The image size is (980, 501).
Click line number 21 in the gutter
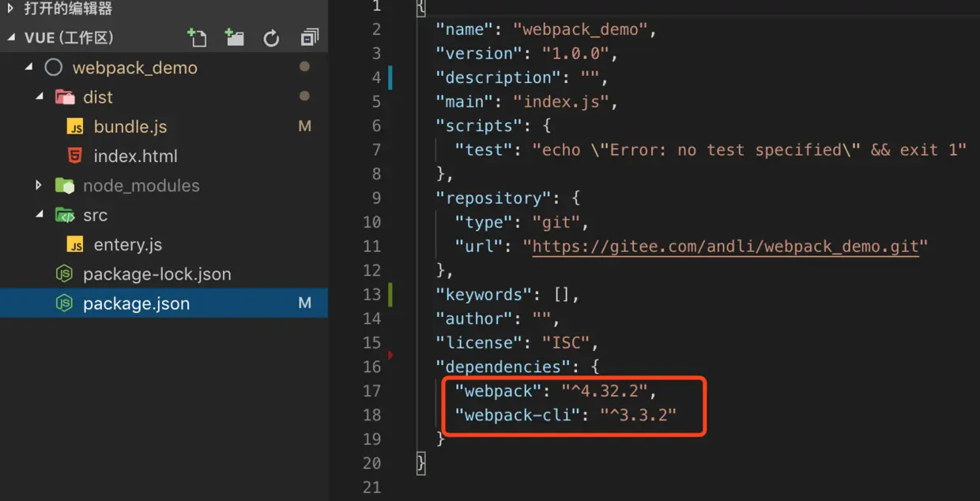coord(371,487)
